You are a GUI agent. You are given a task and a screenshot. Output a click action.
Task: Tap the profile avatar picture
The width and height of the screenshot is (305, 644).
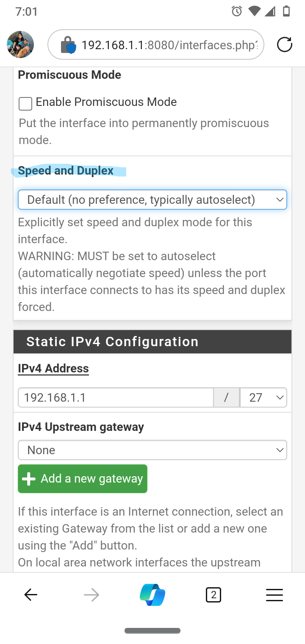tap(20, 44)
